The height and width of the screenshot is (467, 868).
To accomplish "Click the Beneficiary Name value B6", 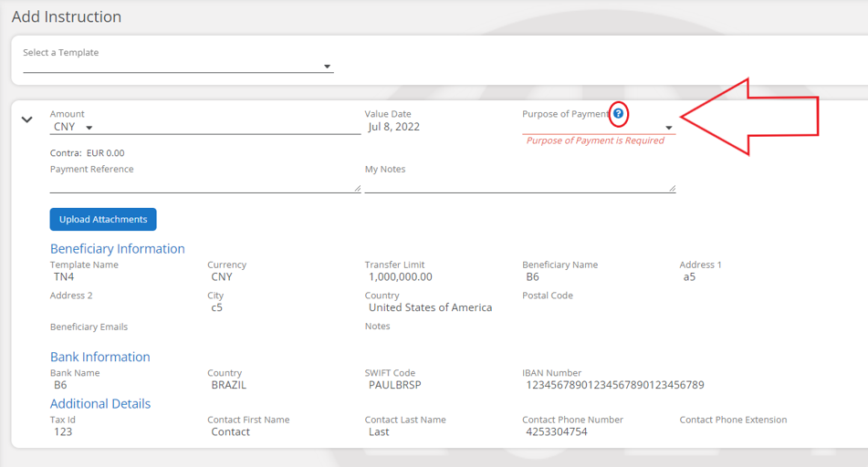I will coord(532,276).
